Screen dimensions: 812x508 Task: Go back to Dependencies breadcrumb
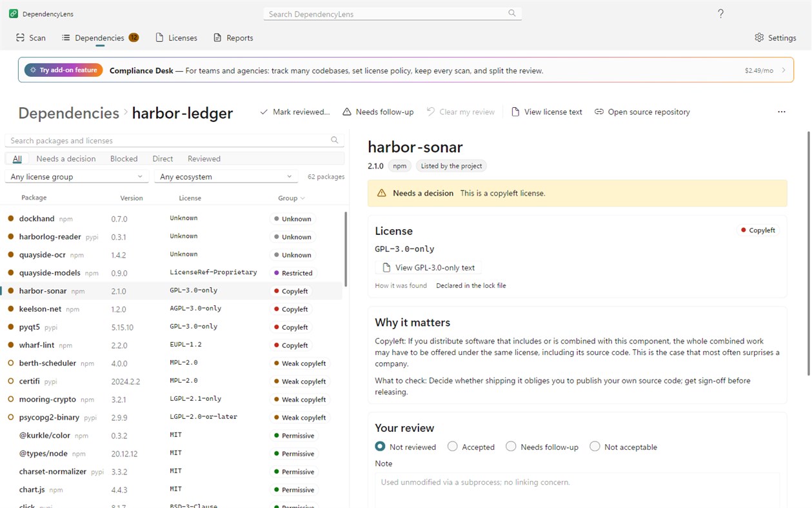coord(68,113)
